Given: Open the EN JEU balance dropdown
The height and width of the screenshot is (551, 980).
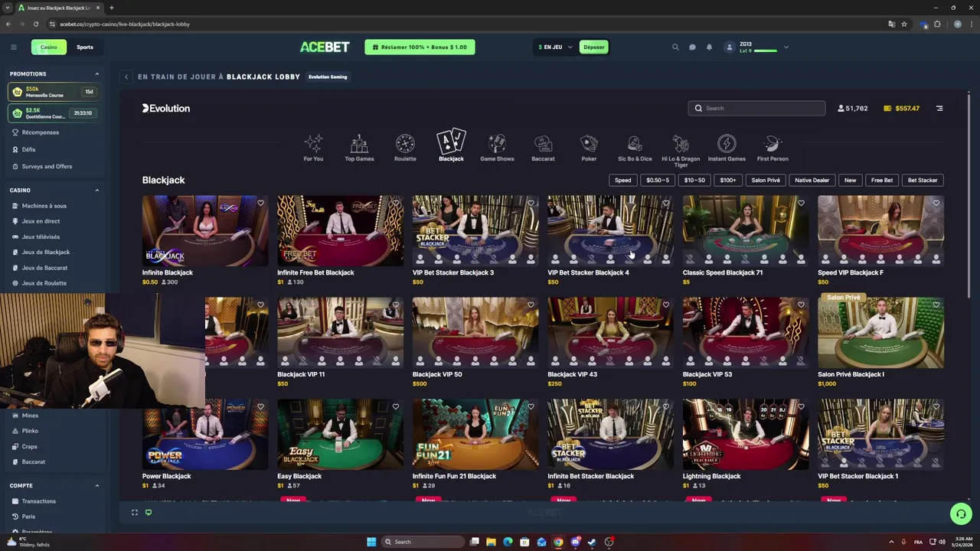Looking at the screenshot, I should tap(555, 47).
